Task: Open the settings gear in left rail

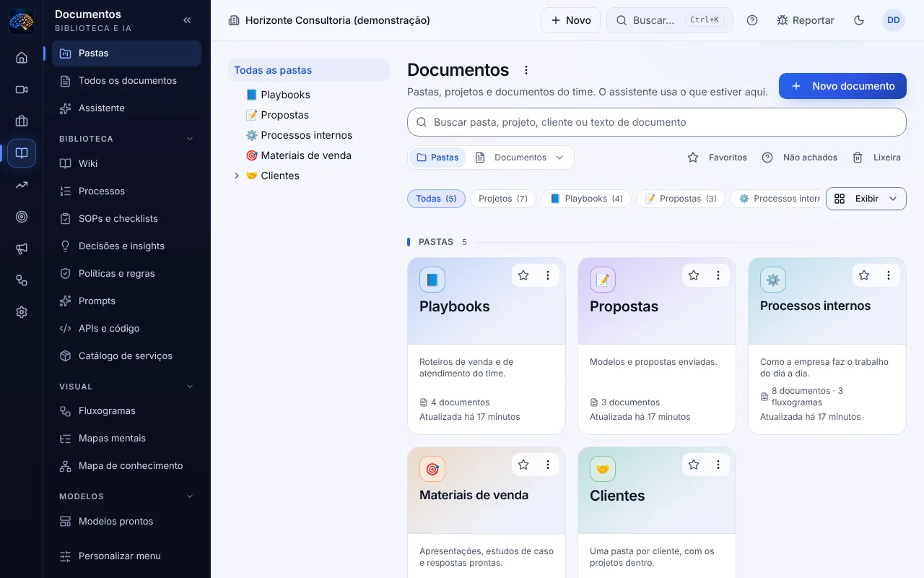Action: tap(22, 312)
